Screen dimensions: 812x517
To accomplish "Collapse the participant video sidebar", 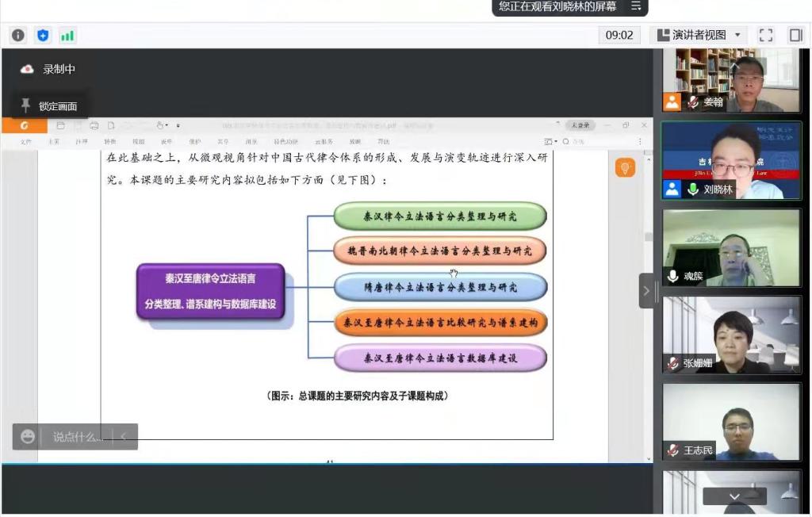I will (646, 290).
